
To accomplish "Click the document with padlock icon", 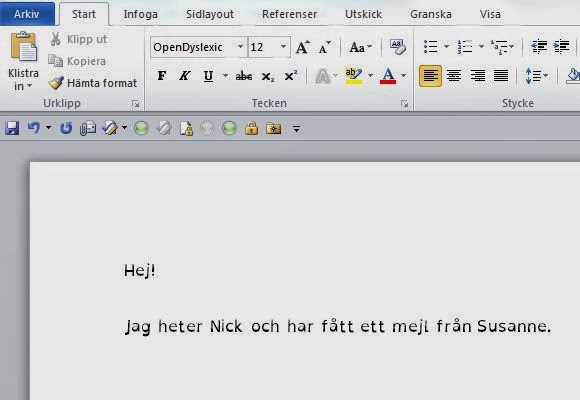I will [186, 128].
